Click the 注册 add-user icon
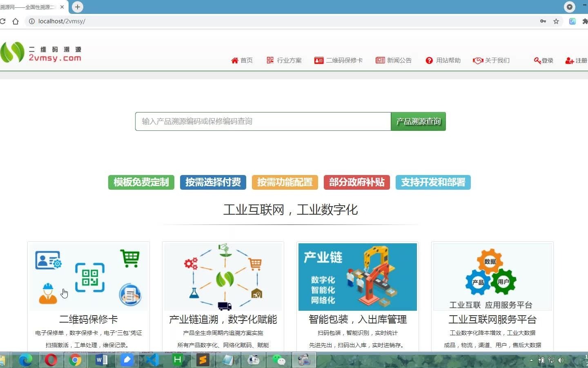Image resolution: width=588 pixels, height=368 pixels. [x=569, y=61]
